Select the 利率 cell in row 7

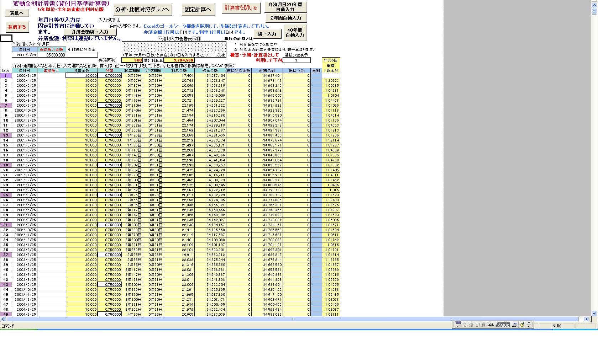[x=110, y=106]
